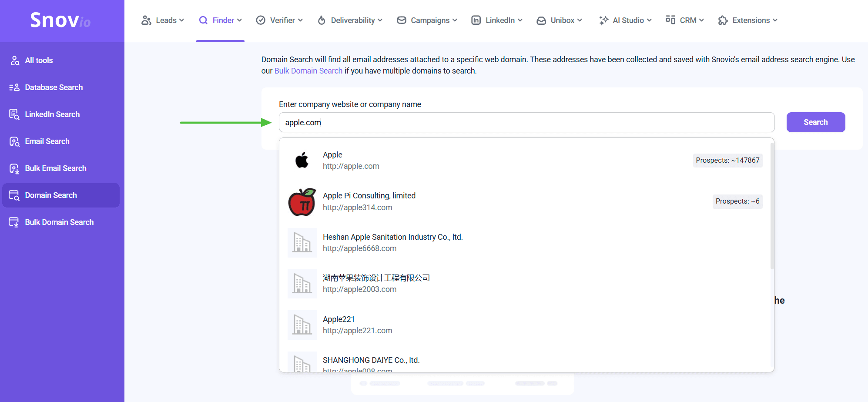
Task: Open the Extensions menu
Action: (x=748, y=20)
